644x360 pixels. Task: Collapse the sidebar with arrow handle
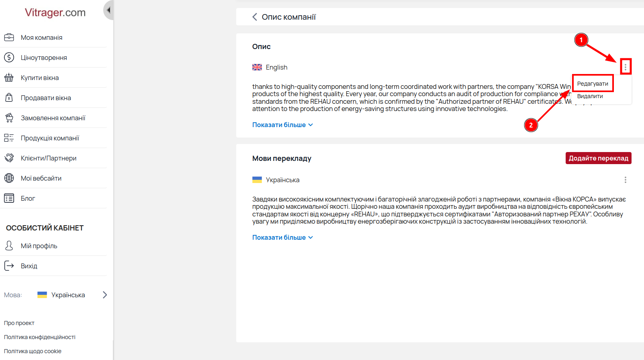108,10
